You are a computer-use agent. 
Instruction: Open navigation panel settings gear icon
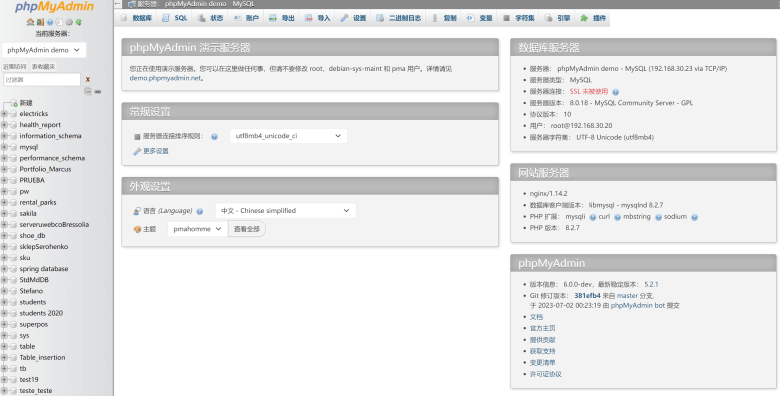pos(69,22)
